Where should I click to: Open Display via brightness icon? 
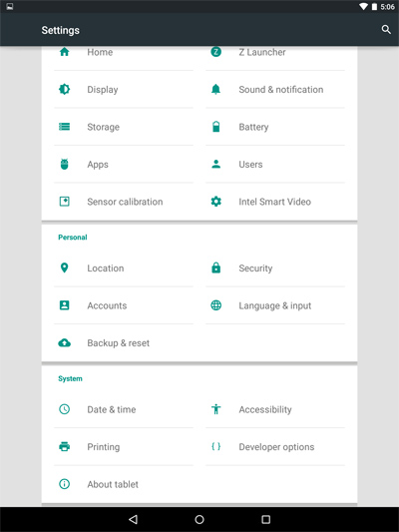(x=65, y=89)
